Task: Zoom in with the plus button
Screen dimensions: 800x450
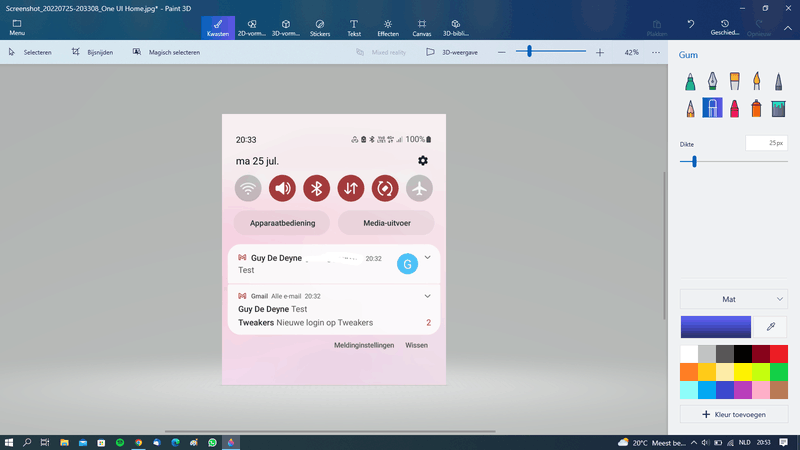Action: 599,52
